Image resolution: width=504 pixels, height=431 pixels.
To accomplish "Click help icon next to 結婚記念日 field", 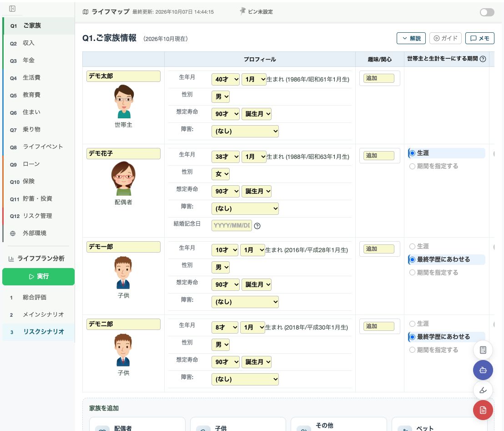I will (x=257, y=226).
